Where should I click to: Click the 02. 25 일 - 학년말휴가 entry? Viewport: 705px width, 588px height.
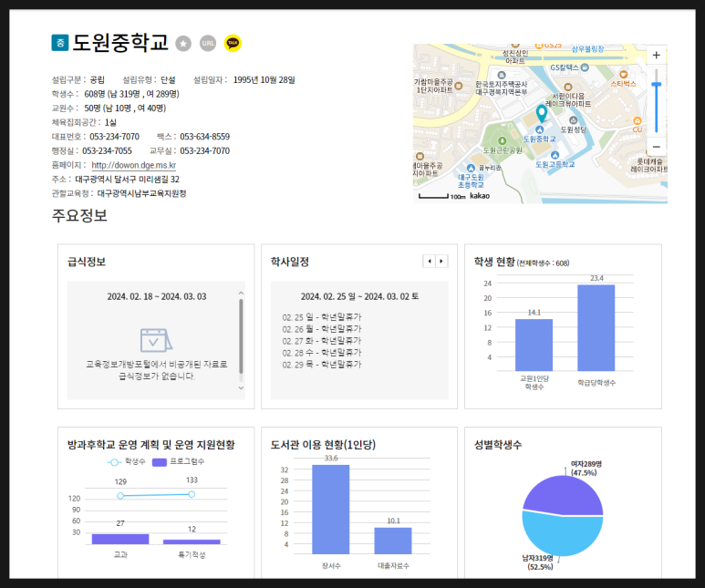click(321, 317)
